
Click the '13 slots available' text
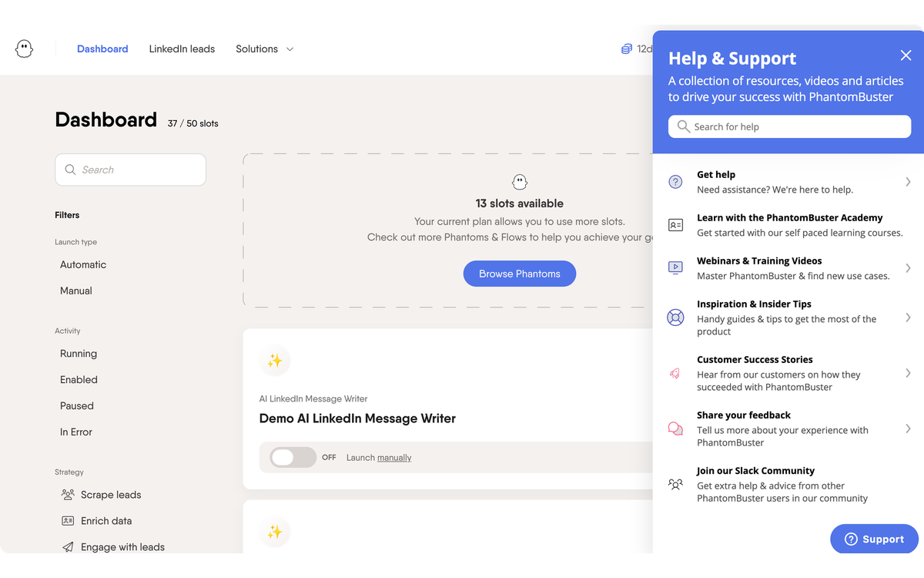[x=520, y=203]
